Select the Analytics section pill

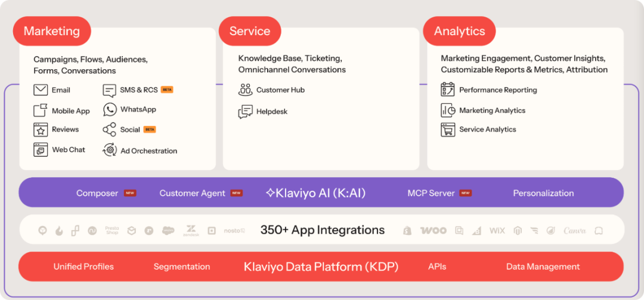459,31
